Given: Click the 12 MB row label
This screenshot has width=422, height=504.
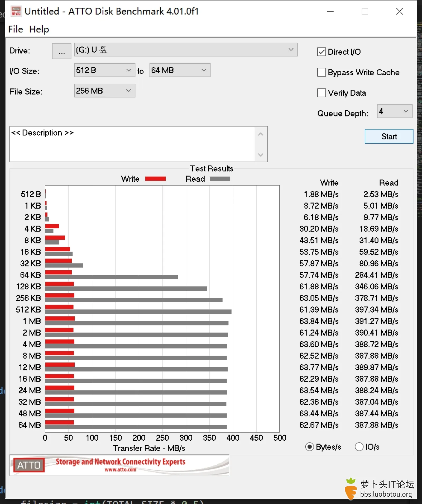Looking at the screenshot, I should click(x=30, y=368).
